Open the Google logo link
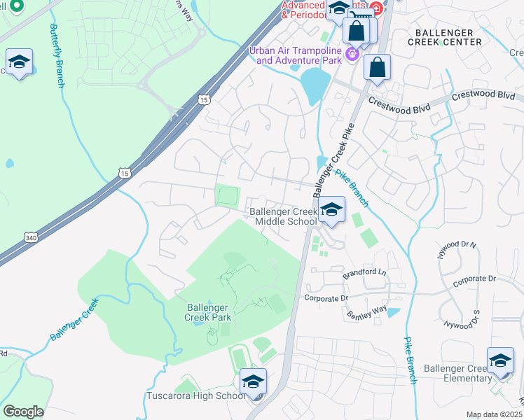 (x=23, y=412)
